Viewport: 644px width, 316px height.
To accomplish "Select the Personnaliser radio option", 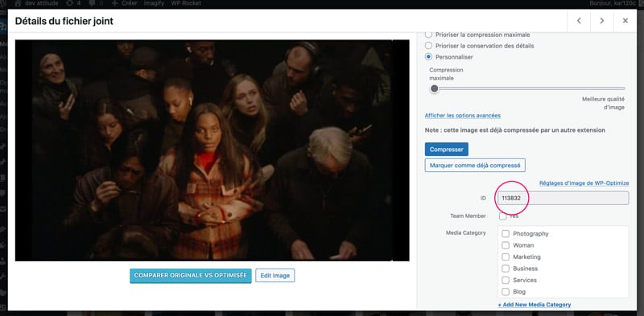I will (x=428, y=57).
